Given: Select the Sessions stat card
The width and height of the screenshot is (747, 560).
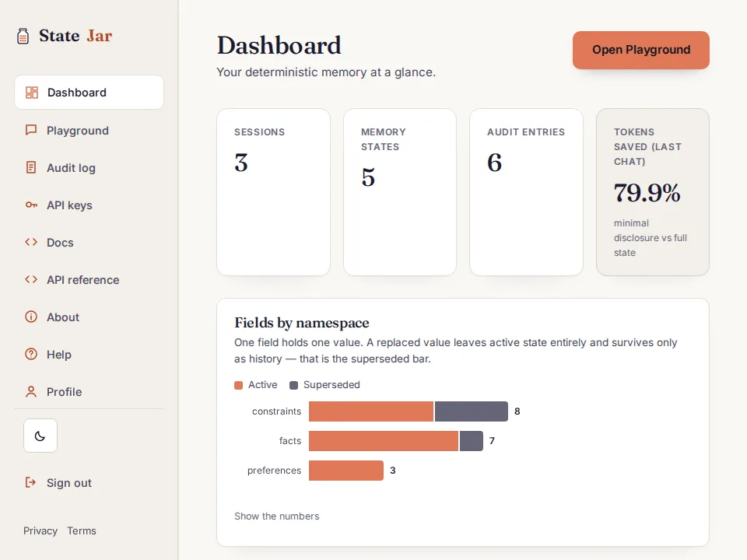Looking at the screenshot, I should tap(273, 192).
